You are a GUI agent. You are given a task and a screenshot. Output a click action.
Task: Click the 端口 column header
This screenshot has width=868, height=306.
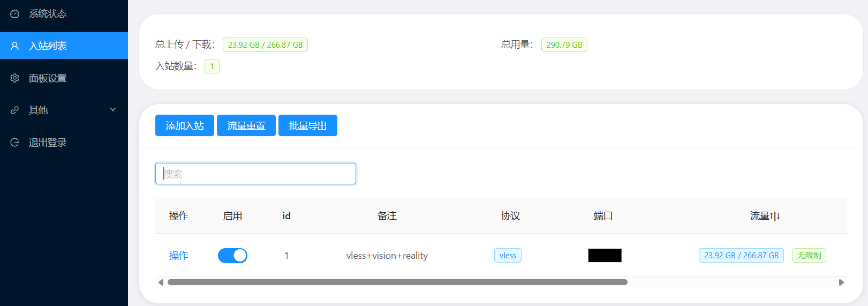[x=603, y=216]
